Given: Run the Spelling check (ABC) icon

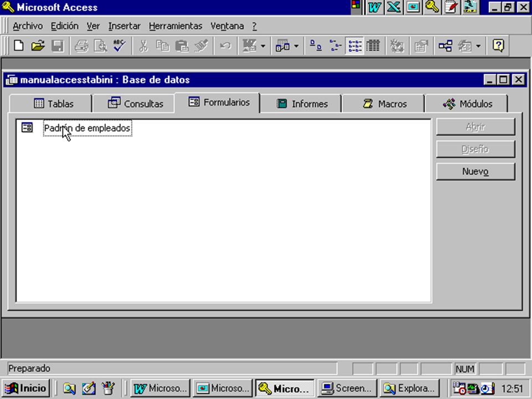Looking at the screenshot, I should [x=120, y=45].
